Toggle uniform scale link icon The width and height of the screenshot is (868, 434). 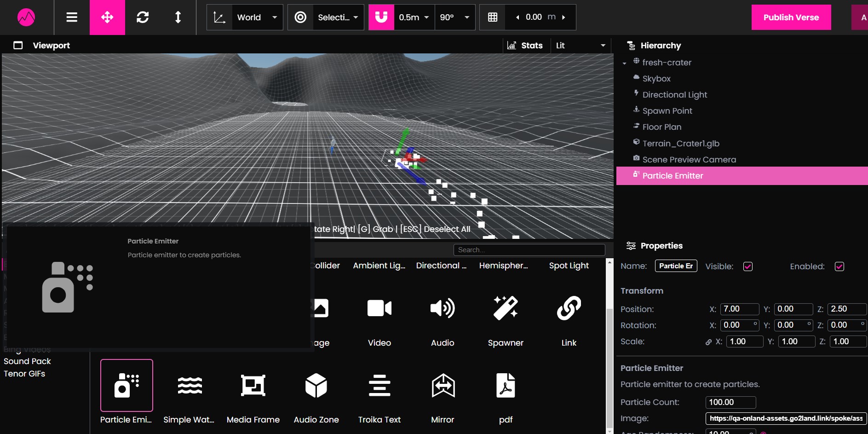[x=708, y=342]
